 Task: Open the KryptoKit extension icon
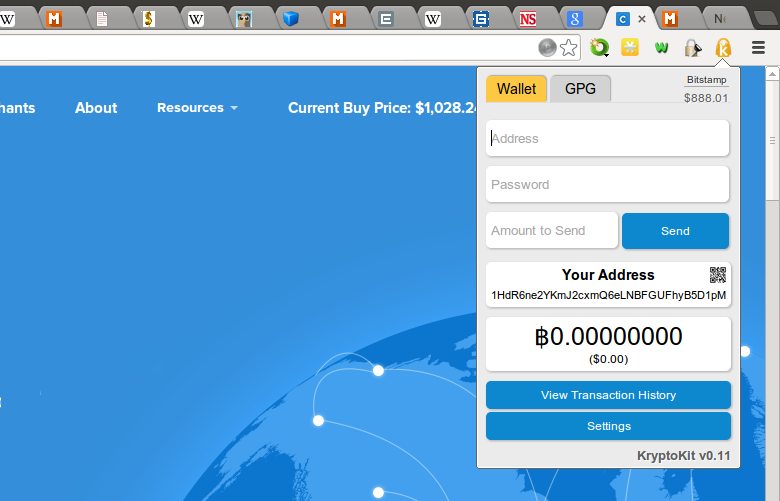[x=723, y=48]
